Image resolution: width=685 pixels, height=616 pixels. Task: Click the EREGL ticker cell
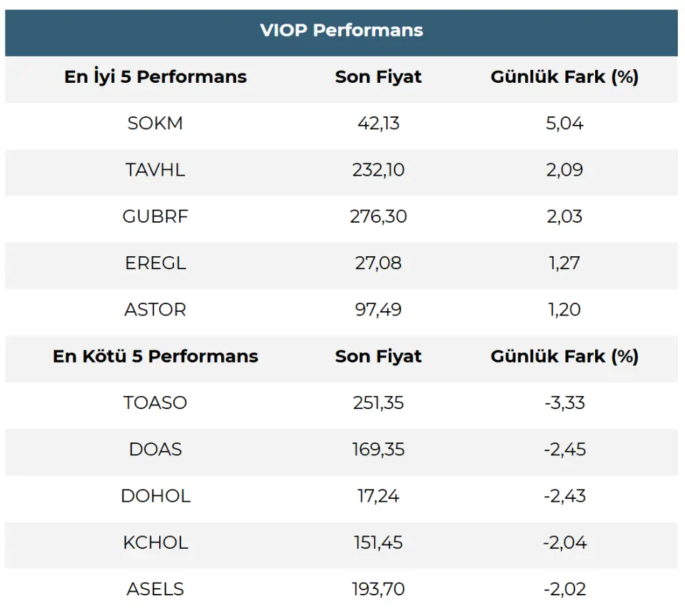pyautogui.click(x=156, y=263)
